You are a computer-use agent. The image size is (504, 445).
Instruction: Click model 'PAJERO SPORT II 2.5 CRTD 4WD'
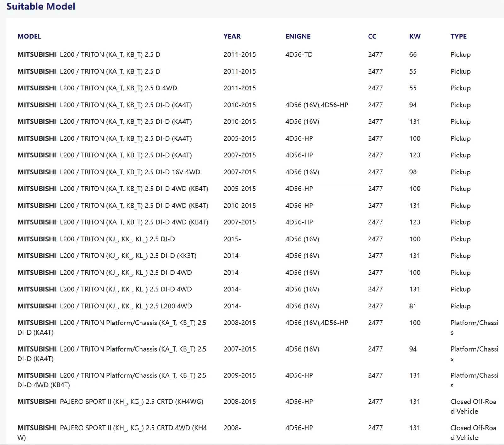[112, 433]
